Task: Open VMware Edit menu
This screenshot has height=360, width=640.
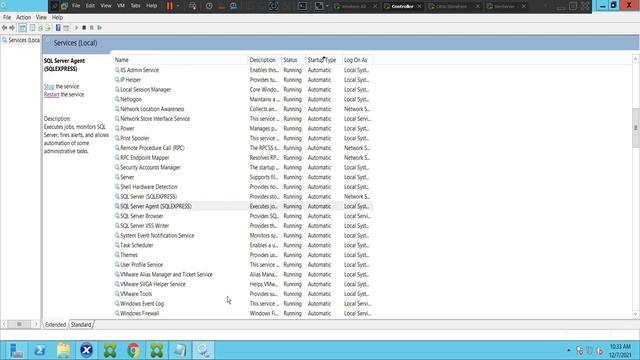Action: pos(90,6)
